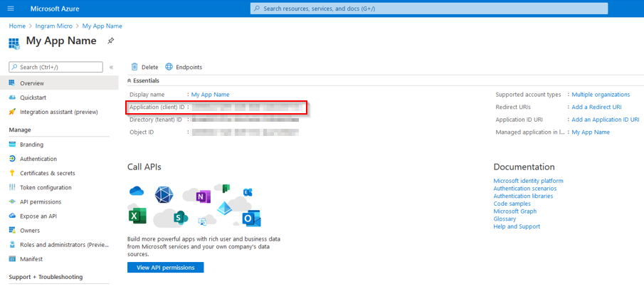
Task: Open Authentication scenarios documentation link
Action: (x=525, y=189)
